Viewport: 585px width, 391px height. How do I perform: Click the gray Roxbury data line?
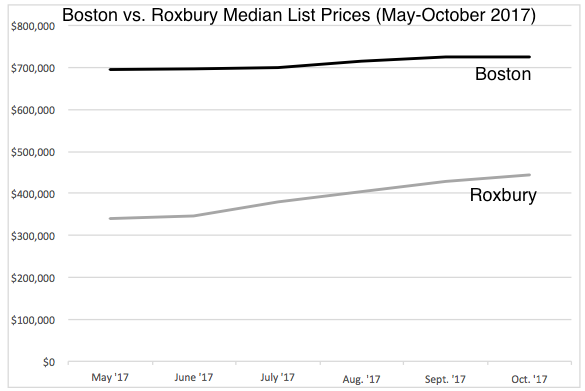pyautogui.click(x=320, y=196)
